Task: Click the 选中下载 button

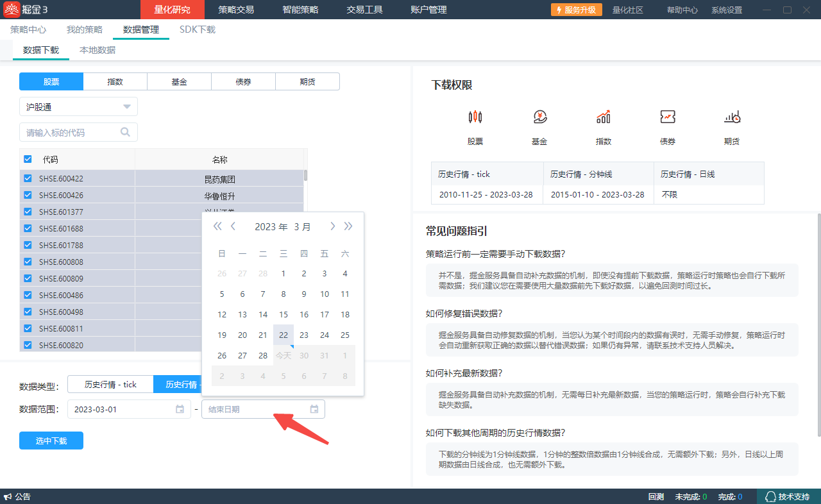Action: click(51, 441)
